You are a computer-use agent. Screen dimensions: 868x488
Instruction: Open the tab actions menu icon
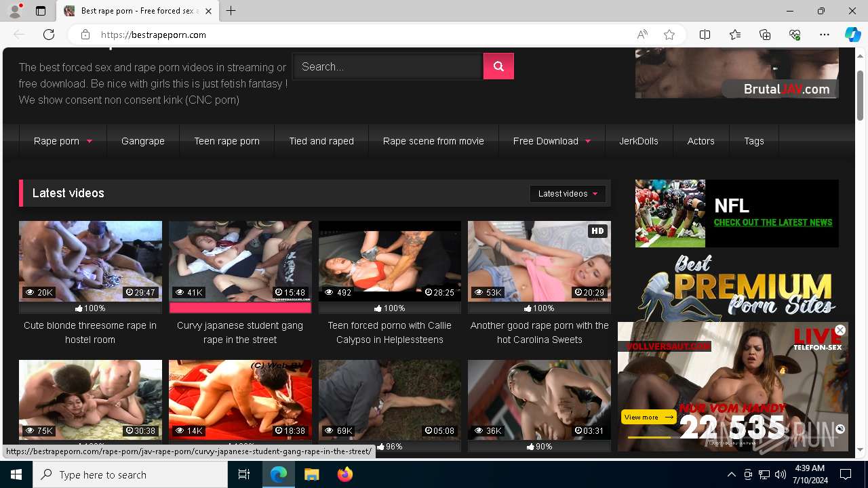pos(41,11)
